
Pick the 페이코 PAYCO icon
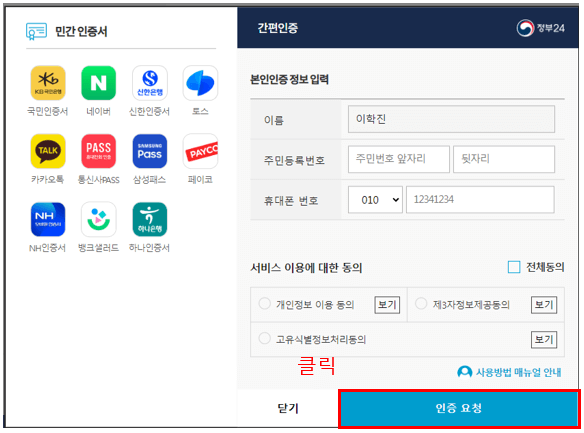200,151
